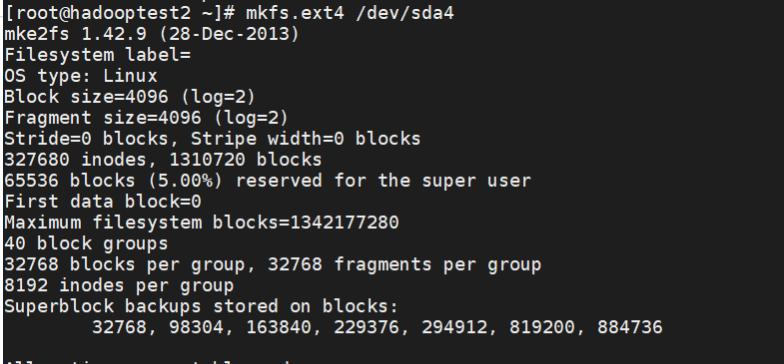This screenshot has width=784, height=364.
Task: Click the OS type: Linux line
Action: [x=81, y=76]
